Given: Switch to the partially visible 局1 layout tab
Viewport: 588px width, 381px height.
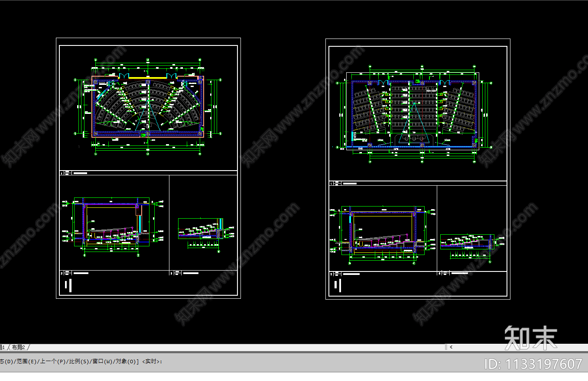Looking at the screenshot, I should pyautogui.click(x=3, y=347).
